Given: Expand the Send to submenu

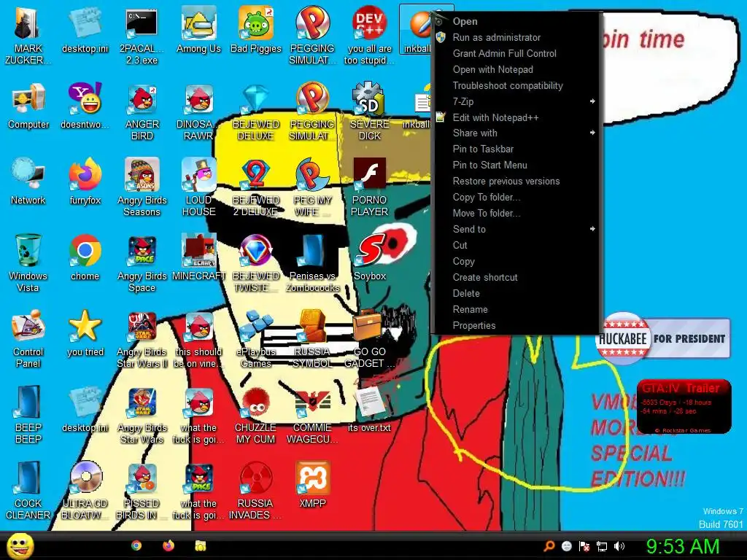Looking at the screenshot, I should click(x=516, y=229).
